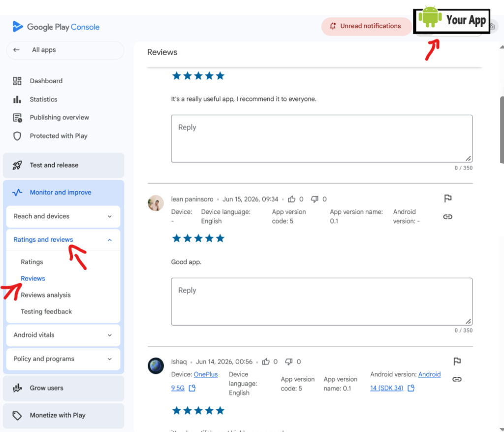
Task: Thumbs up on lean paninsoro's review
Action: point(291,199)
